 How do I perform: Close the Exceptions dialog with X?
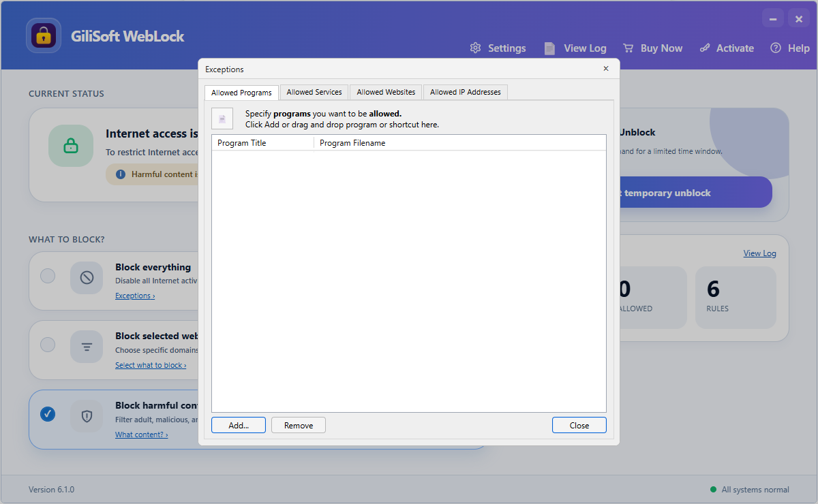tap(606, 69)
